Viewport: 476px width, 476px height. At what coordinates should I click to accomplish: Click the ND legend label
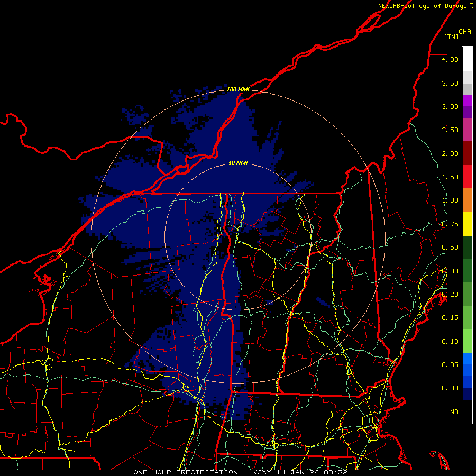[454, 412]
